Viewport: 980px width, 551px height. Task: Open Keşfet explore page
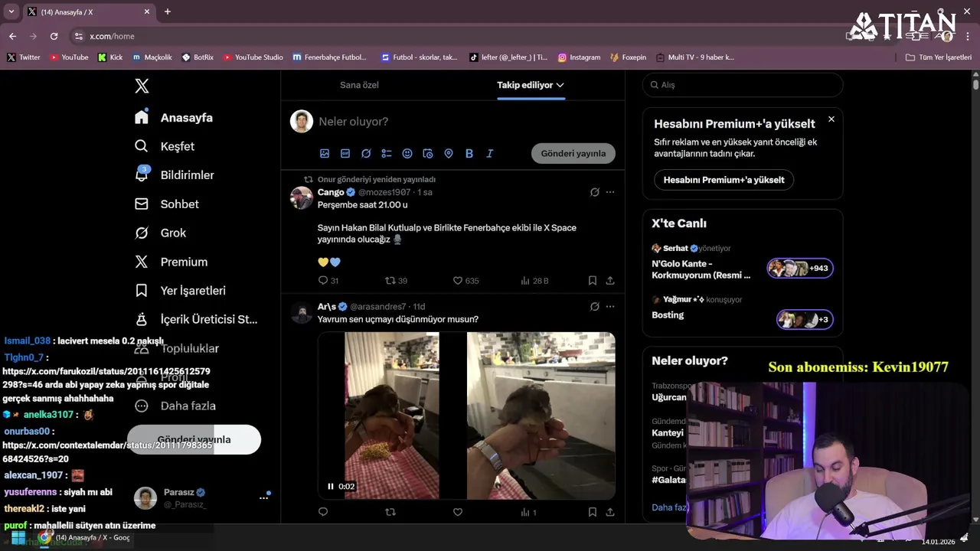click(x=165, y=146)
